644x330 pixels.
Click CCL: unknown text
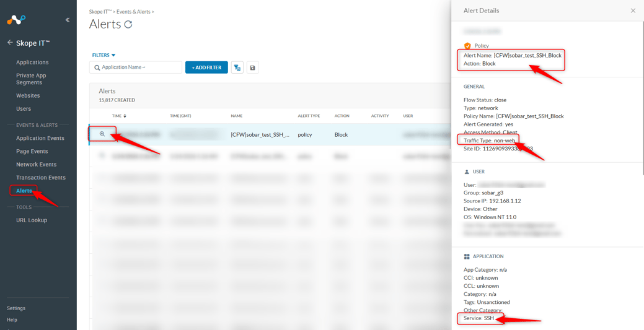pos(482,286)
